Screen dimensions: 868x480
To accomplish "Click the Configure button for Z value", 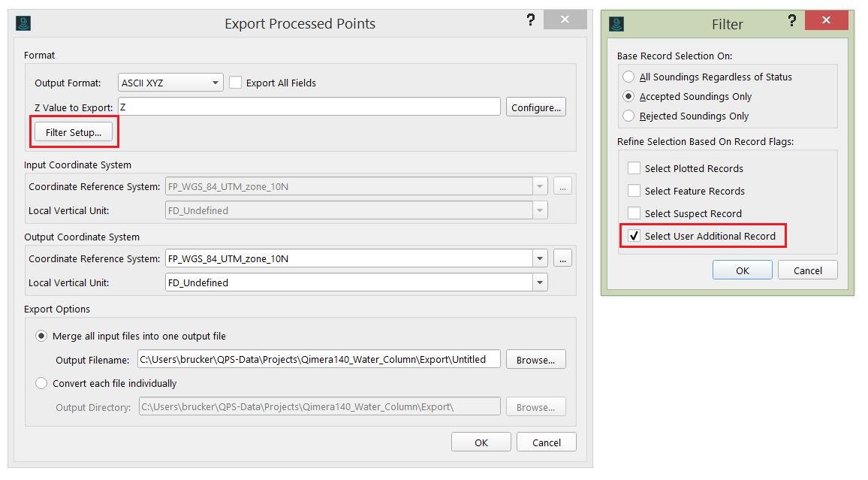I will 535,107.
